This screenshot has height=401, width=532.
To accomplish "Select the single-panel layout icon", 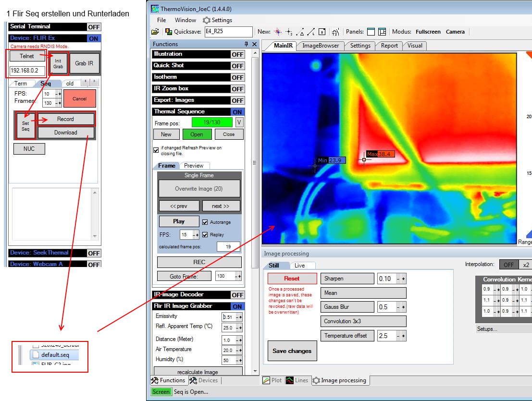I will (x=371, y=32).
